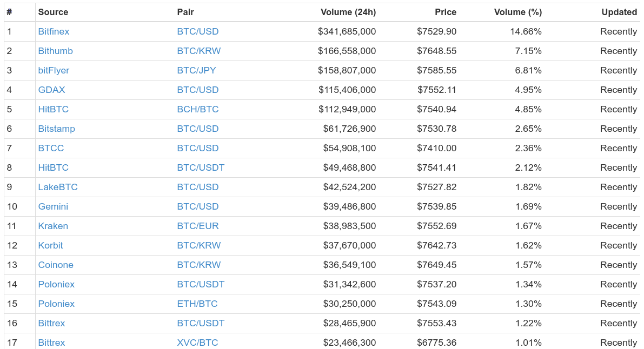644x349 pixels.
Task: Click the Coinone source link
Action: (56, 265)
